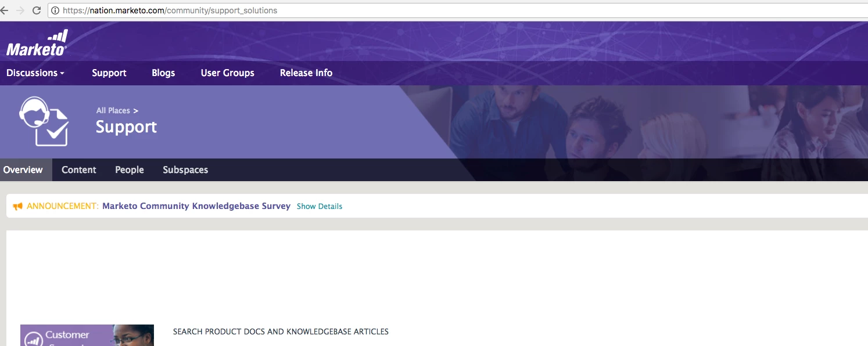
Task: Switch to the People tab
Action: pyautogui.click(x=130, y=170)
